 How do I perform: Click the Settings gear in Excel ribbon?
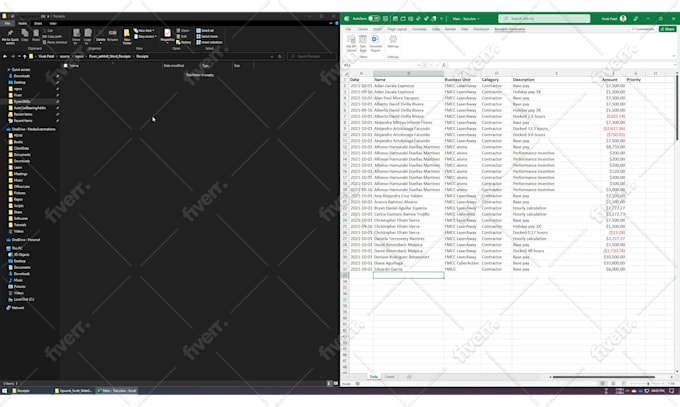[x=392, y=41]
